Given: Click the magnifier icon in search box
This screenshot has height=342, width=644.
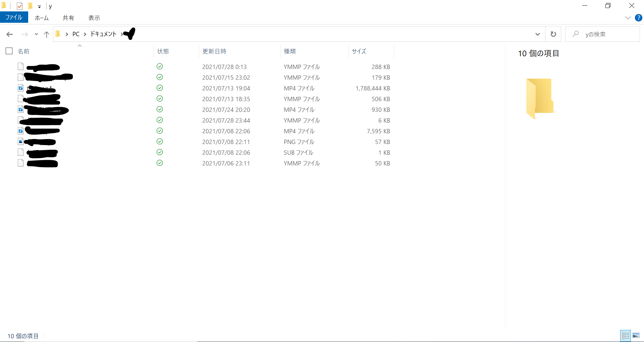Looking at the screenshot, I should click(576, 34).
